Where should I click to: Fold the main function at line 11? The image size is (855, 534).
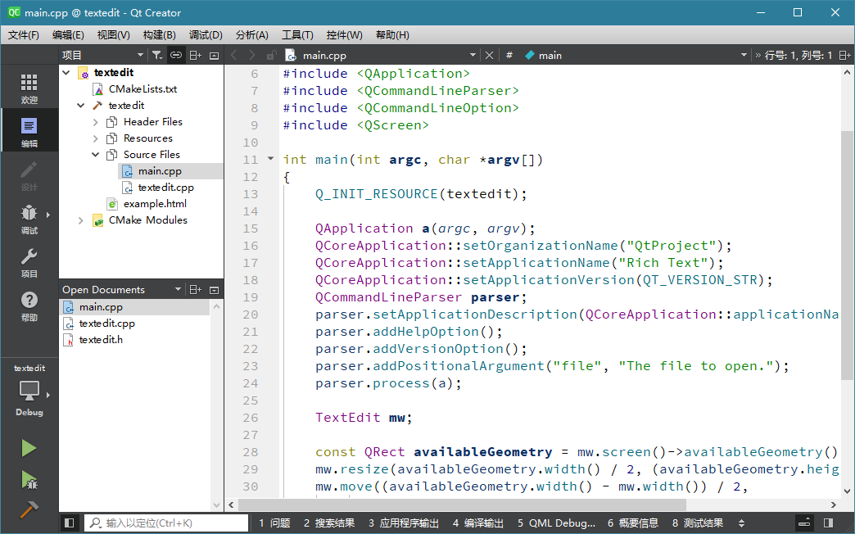click(270, 159)
